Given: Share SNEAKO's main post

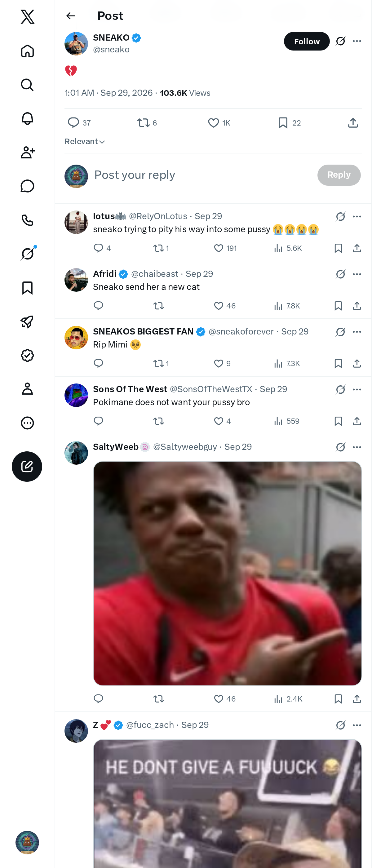Looking at the screenshot, I should pos(353,123).
